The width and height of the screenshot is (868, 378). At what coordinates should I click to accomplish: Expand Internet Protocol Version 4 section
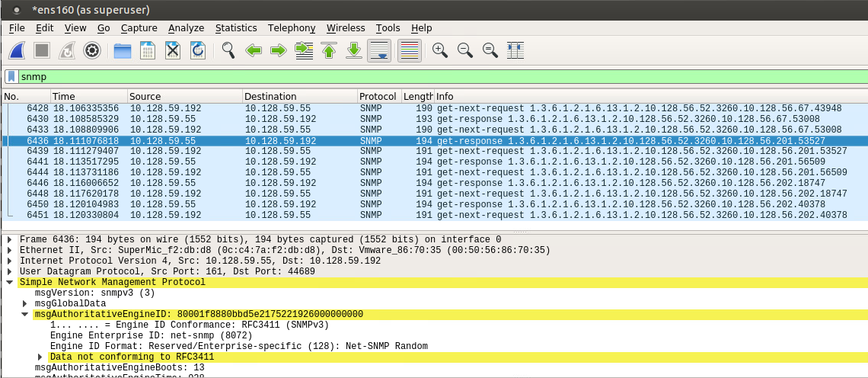(9, 261)
